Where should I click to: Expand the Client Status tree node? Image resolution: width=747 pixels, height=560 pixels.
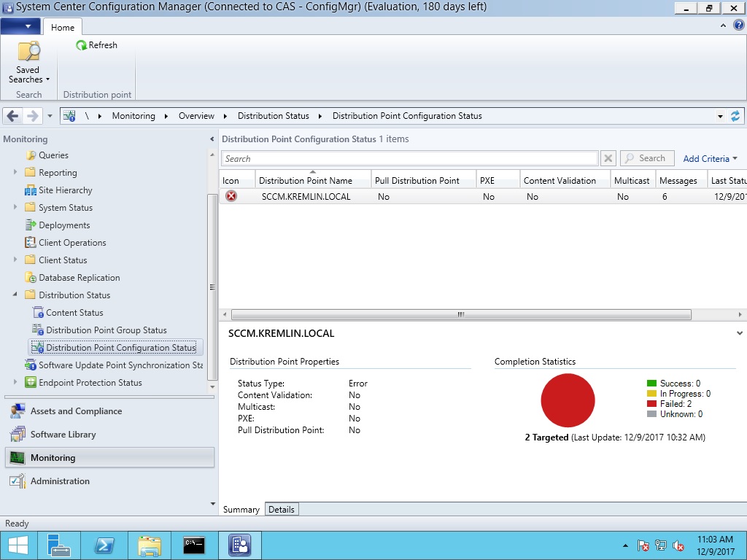(x=15, y=260)
